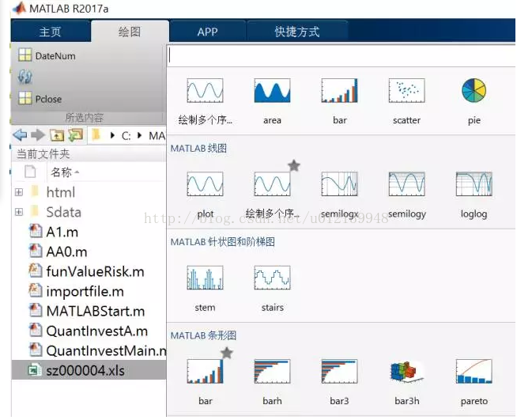Expand the html folder
This screenshot has height=420, width=517.
click(19, 192)
